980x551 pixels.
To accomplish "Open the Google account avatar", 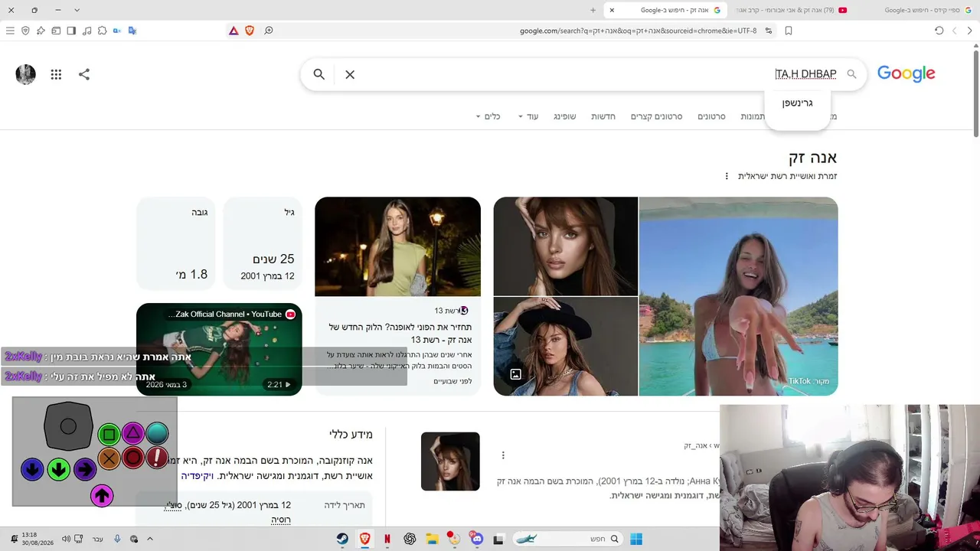I will 25,74.
